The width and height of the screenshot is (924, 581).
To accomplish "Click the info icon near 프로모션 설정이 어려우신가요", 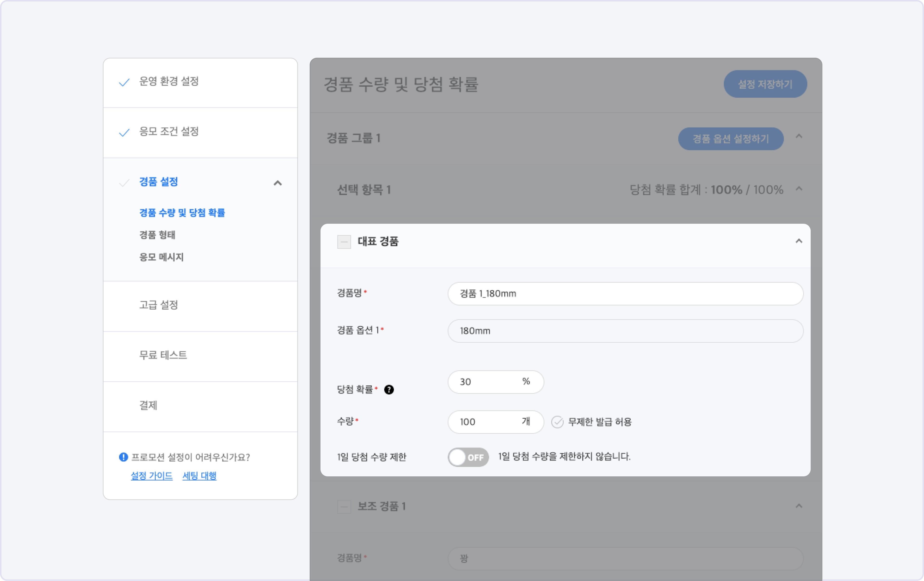I will [x=123, y=457].
